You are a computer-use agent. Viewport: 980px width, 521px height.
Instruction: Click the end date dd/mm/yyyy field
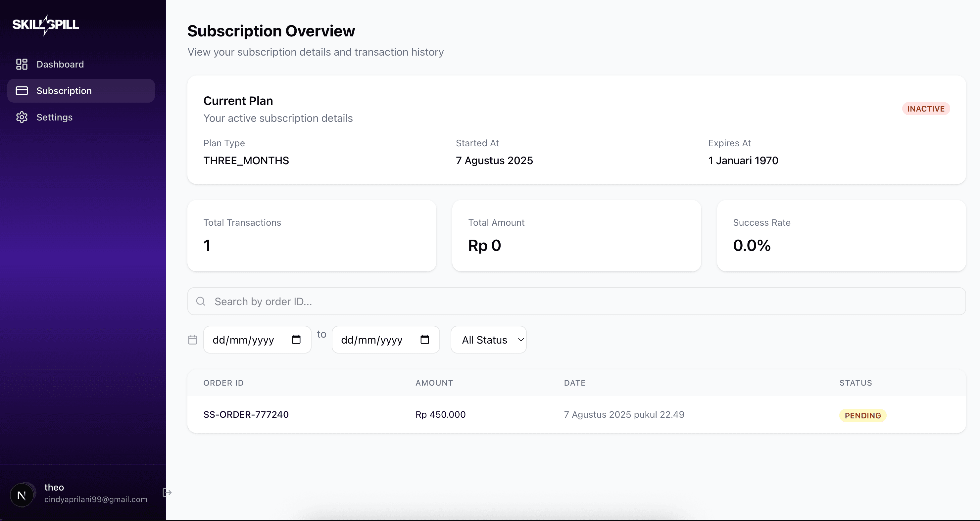(x=386, y=340)
